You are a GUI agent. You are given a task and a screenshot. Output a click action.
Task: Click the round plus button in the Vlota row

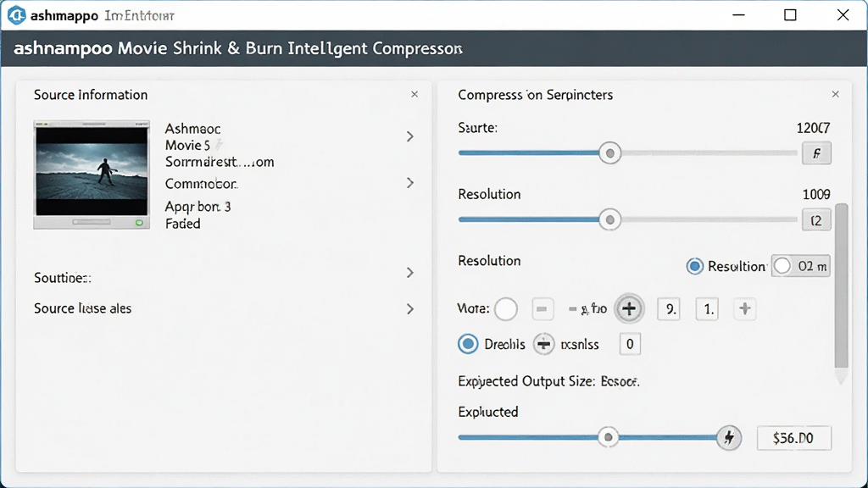coord(629,308)
